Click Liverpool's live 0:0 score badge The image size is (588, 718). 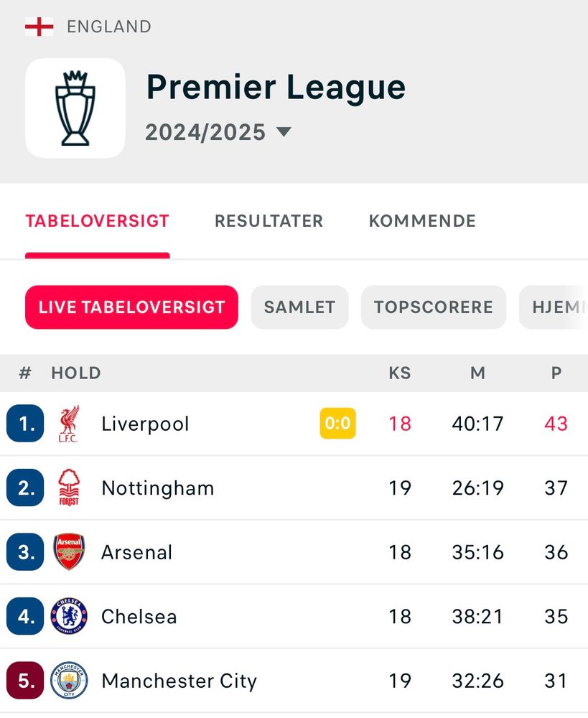337,424
